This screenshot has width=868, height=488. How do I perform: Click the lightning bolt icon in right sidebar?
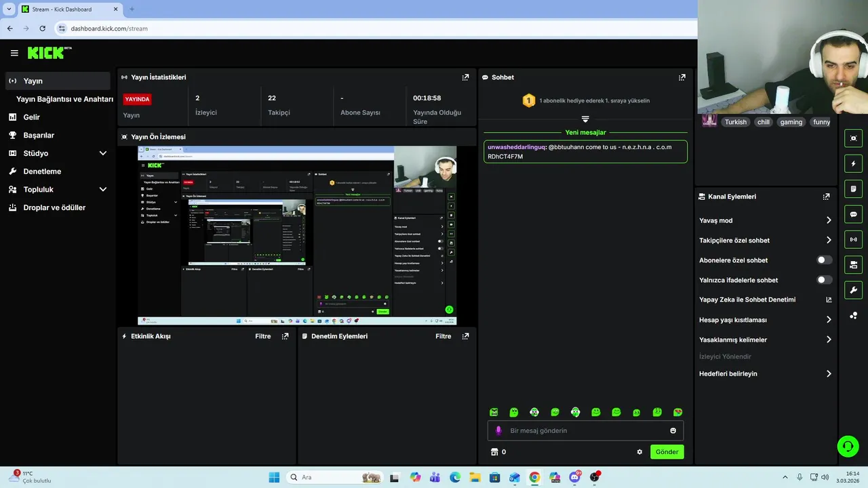[x=853, y=163]
